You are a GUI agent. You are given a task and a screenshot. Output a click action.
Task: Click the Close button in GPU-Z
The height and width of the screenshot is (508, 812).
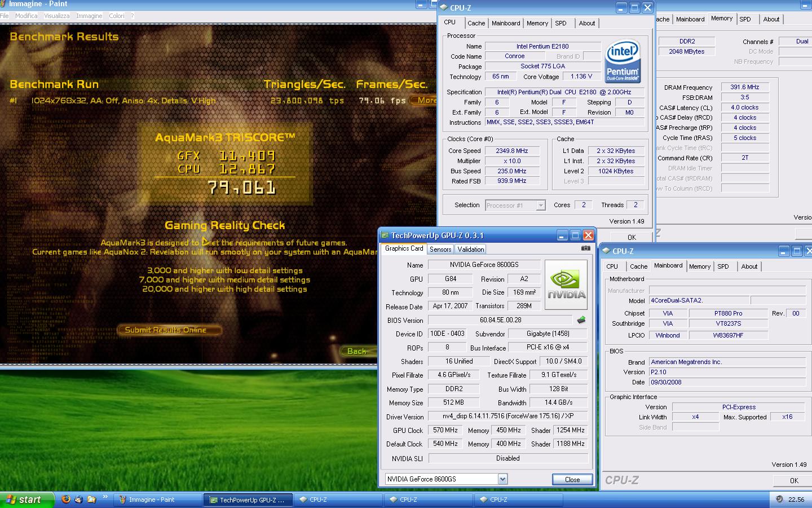click(x=572, y=479)
